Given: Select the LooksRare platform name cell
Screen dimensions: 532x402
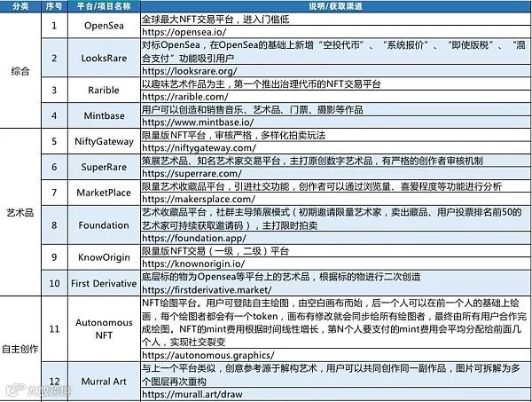Looking at the screenshot, I should (x=104, y=58).
